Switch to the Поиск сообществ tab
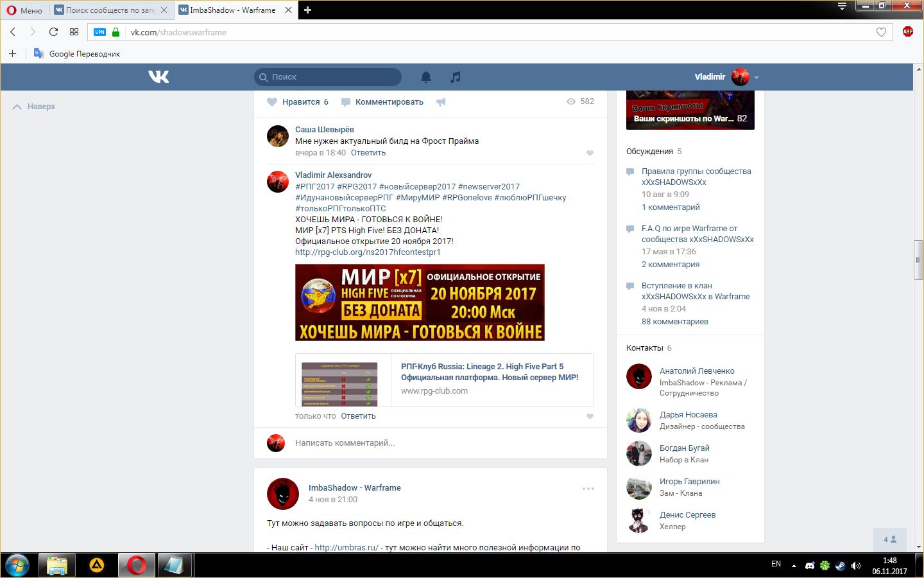This screenshot has width=924, height=578. click(x=110, y=10)
